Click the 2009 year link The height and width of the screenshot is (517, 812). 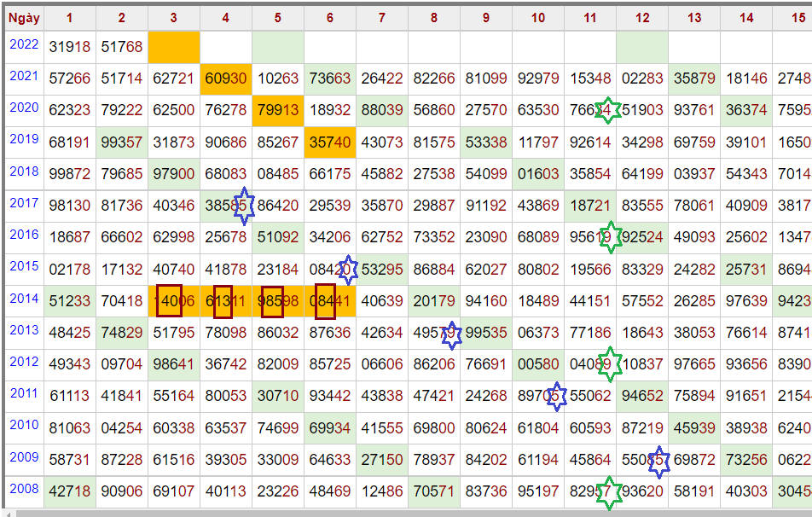24,457
